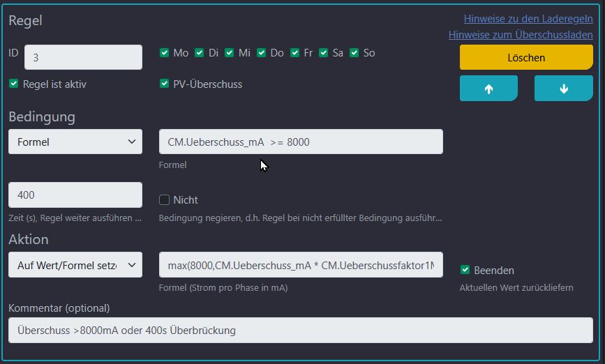Image resolution: width=605 pixels, height=364 pixels.
Task: Click the move rule up arrow button
Action: pos(488,89)
